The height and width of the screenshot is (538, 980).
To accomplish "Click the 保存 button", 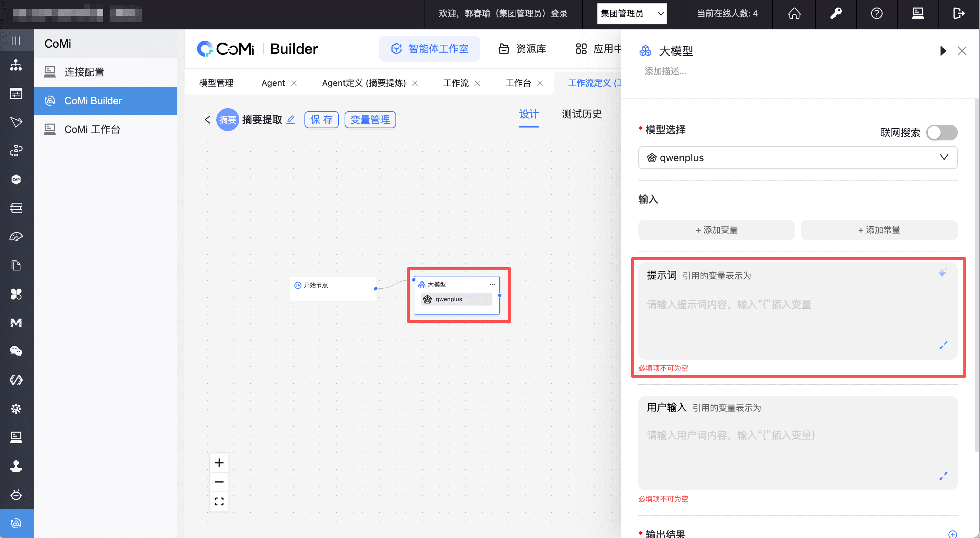I will click(321, 120).
